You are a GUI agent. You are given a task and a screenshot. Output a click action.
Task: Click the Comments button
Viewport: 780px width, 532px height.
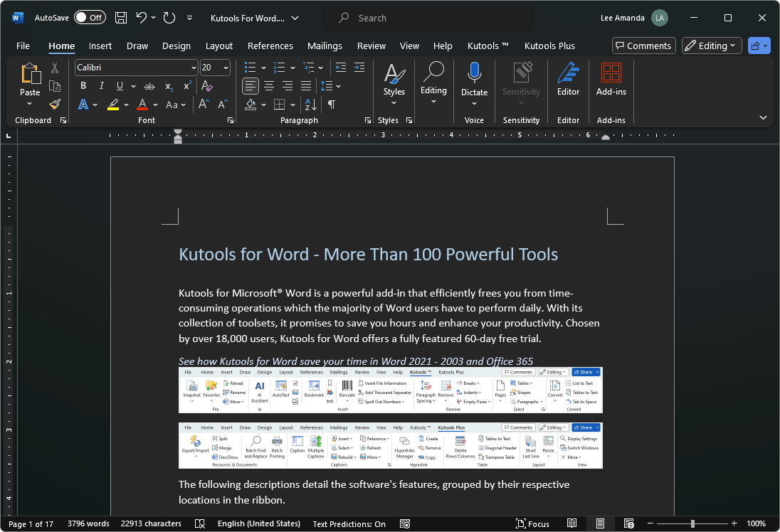643,46
